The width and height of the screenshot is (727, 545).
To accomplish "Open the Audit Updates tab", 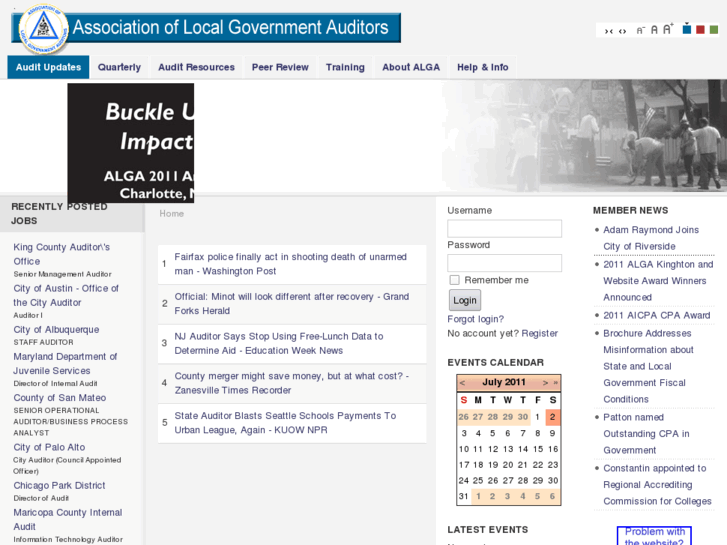I will tap(48, 67).
